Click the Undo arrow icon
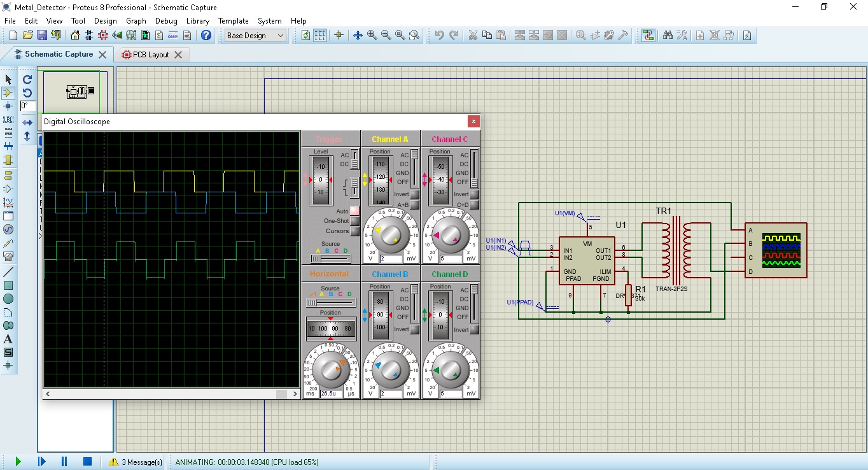 point(439,36)
